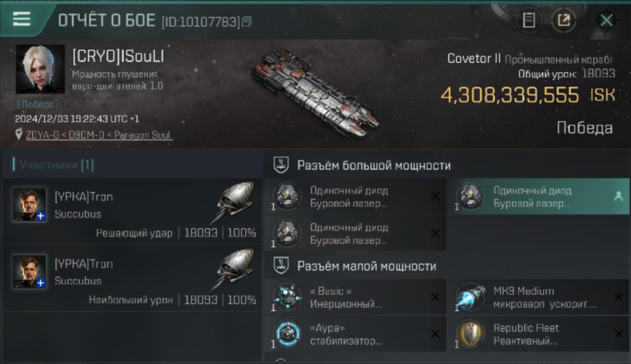This screenshot has height=364, width=631.
Task: Open the report notes document icon
Action: coord(529,20)
